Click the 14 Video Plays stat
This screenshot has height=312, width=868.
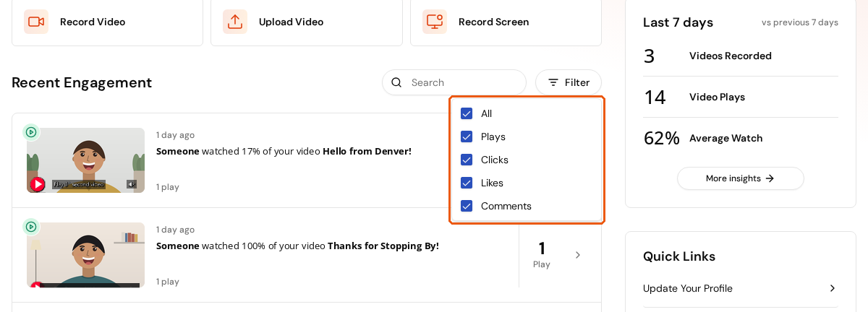pos(741,97)
